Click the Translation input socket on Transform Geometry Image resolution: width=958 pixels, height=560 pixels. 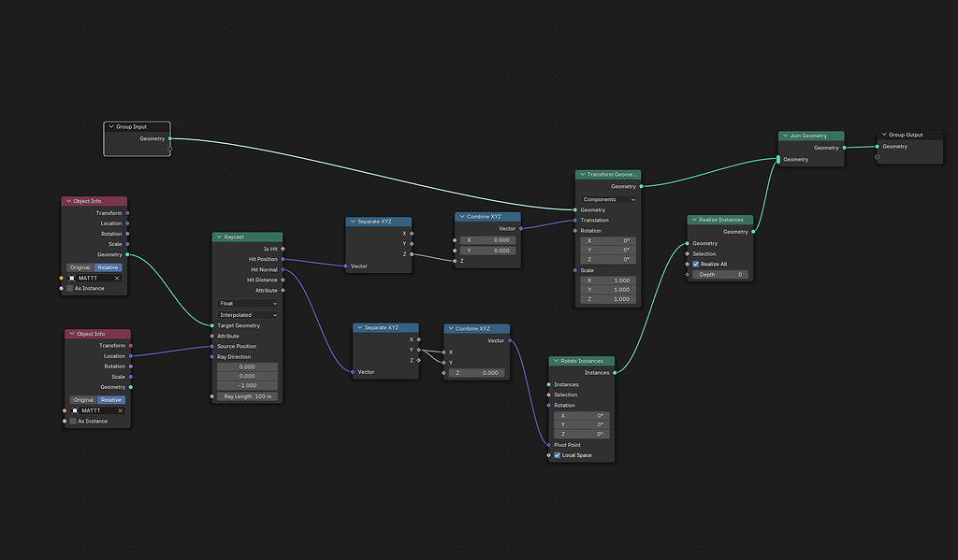pyautogui.click(x=575, y=220)
